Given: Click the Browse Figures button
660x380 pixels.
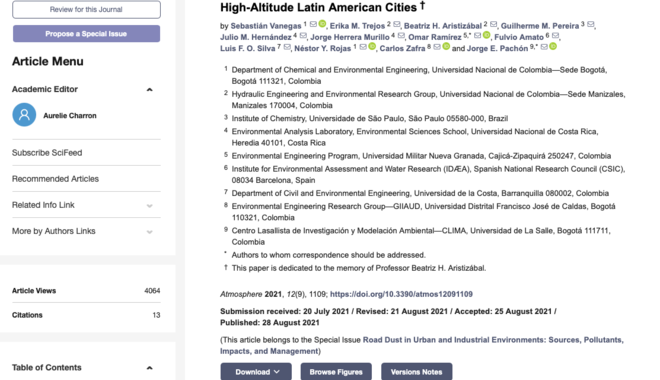Looking at the screenshot, I should tap(336, 372).
